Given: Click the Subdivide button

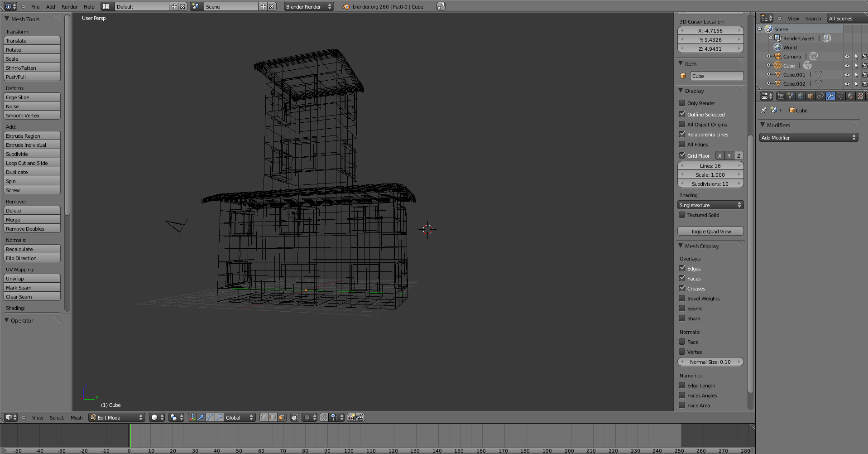Looking at the screenshot, I should pos(32,154).
